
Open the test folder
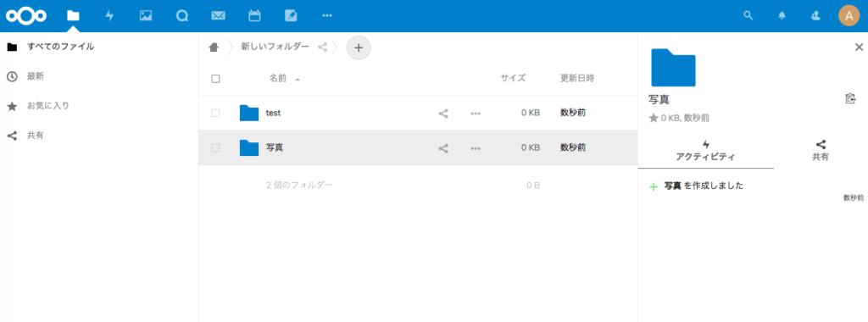point(274,113)
